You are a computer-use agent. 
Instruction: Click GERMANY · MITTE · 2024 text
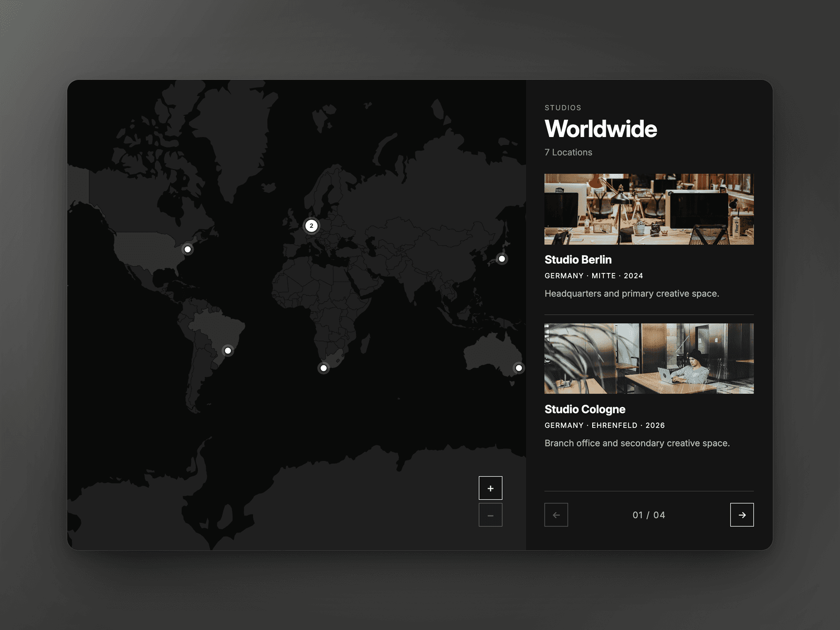(594, 276)
